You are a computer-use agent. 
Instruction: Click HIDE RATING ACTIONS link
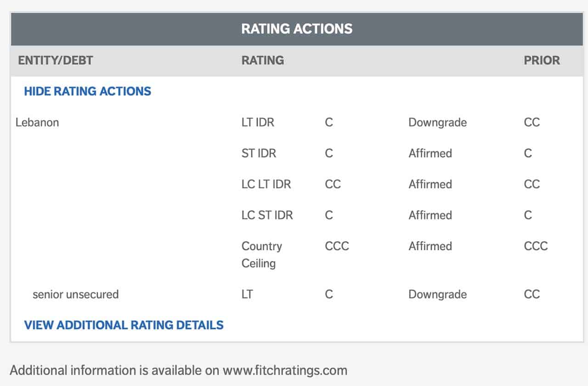pyautogui.click(x=87, y=91)
